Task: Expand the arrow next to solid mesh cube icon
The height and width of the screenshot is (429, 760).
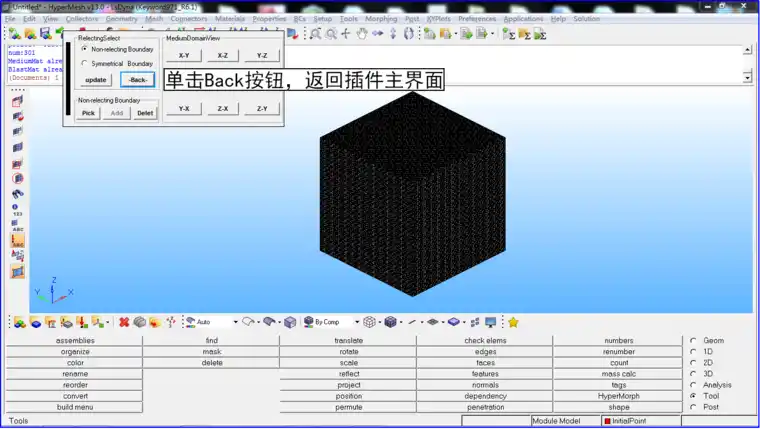Action: [x=401, y=322]
